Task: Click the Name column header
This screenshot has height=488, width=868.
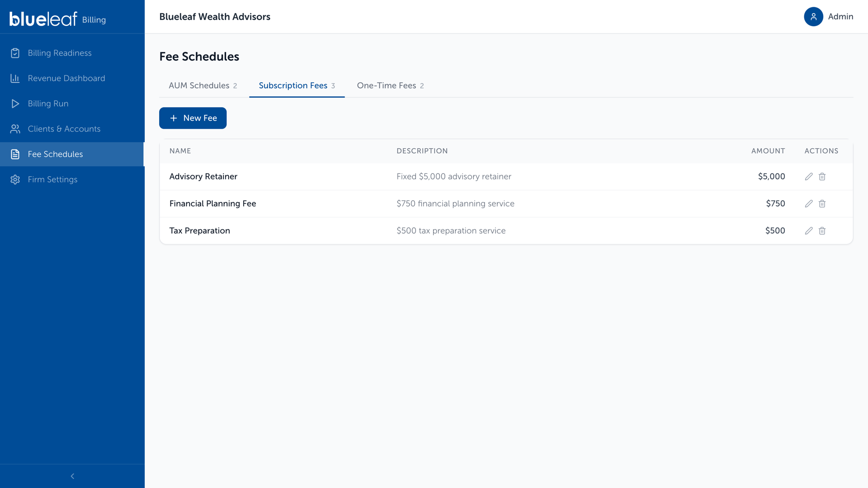Action: (x=180, y=151)
